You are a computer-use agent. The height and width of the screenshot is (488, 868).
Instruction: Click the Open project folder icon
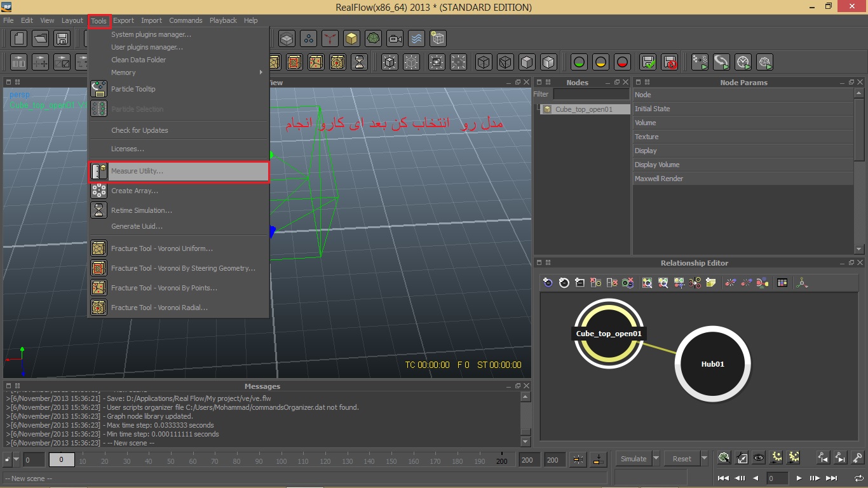pos(41,39)
